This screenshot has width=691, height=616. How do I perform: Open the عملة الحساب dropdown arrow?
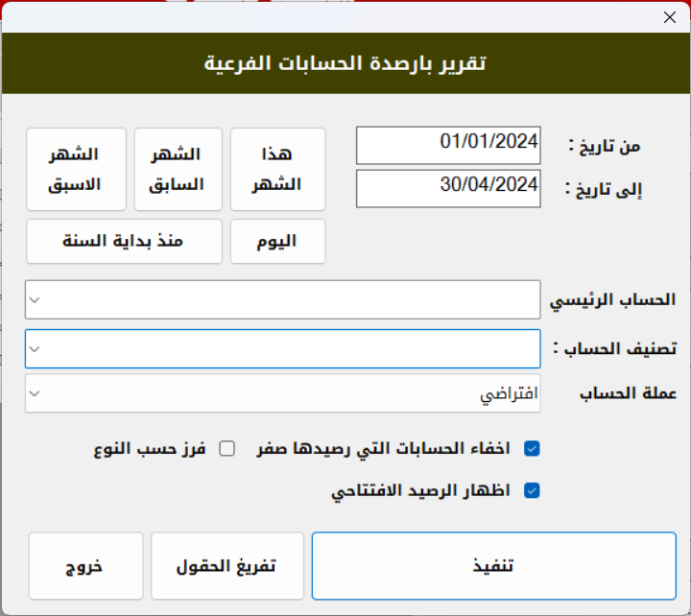pyautogui.click(x=35, y=393)
